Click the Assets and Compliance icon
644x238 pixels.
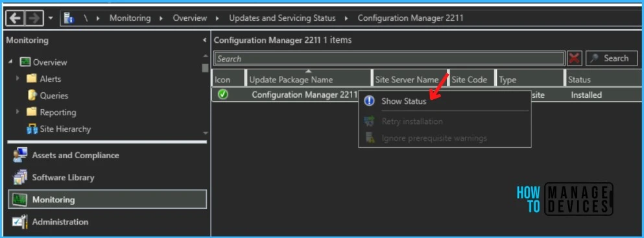[x=19, y=155]
